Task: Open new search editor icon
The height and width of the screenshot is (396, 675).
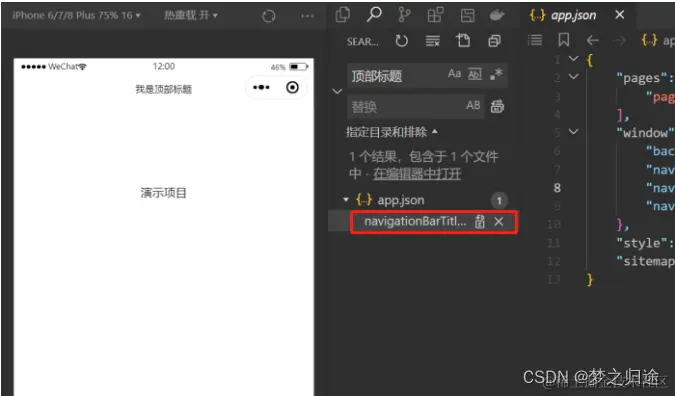Action: tap(463, 40)
